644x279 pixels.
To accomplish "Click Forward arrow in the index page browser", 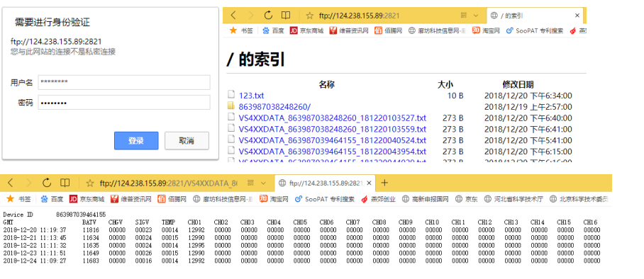I will 251,16.
